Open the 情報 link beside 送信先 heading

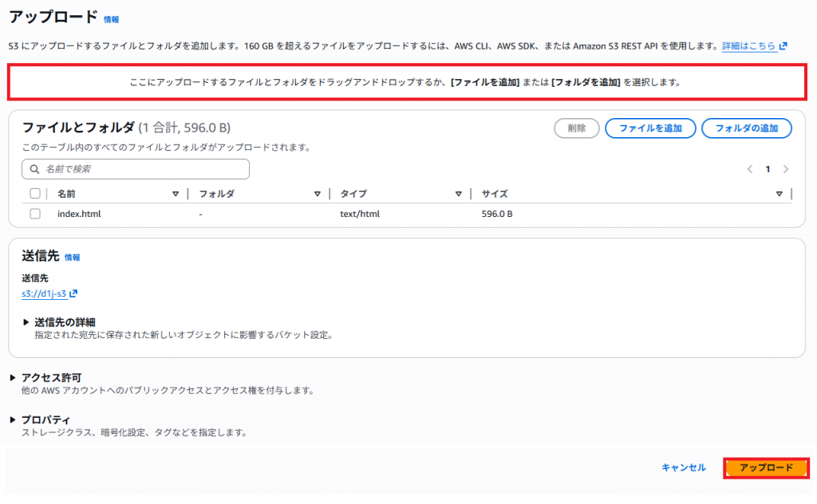click(73, 258)
